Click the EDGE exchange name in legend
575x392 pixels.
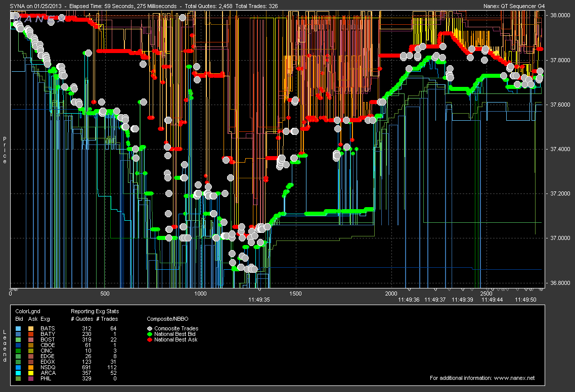48,356
